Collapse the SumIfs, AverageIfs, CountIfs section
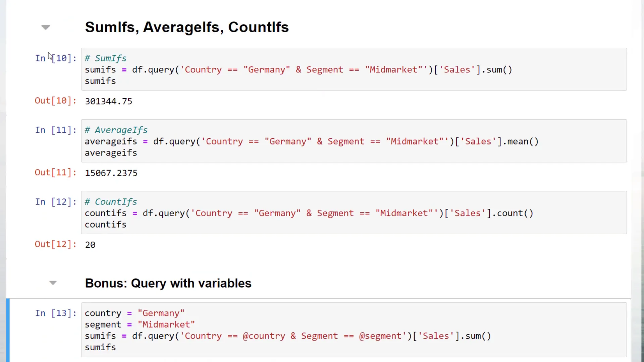644x362 pixels. point(46,27)
